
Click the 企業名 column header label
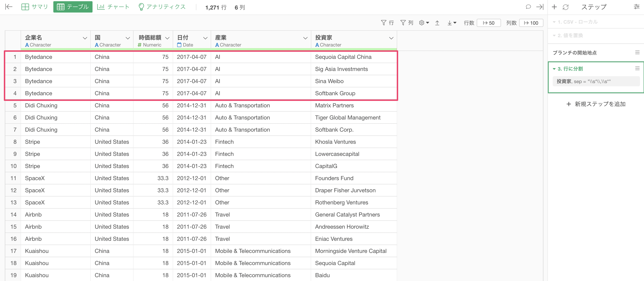33,38
